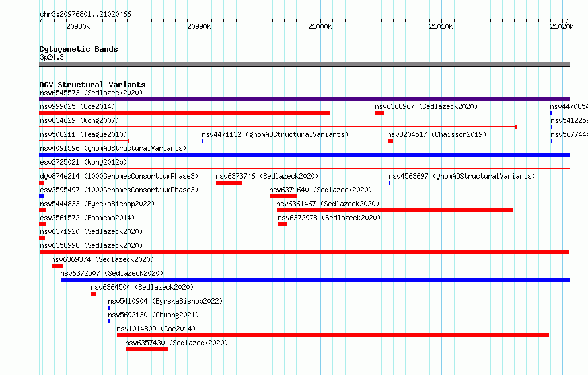The width and height of the screenshot is (588, 375).
Task: Select nsv6371640 (Sedlazeck2020) label
Action: (x=320, y=190)
